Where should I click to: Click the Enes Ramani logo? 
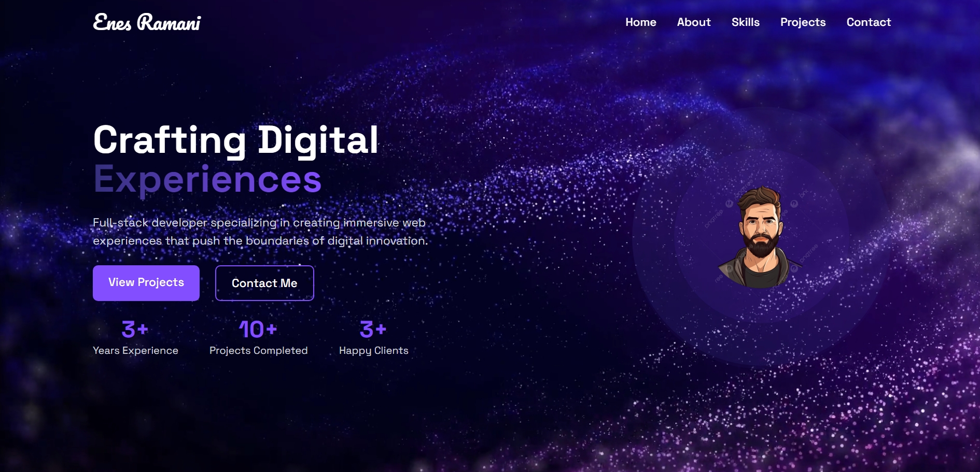click(x=147, y=22)
